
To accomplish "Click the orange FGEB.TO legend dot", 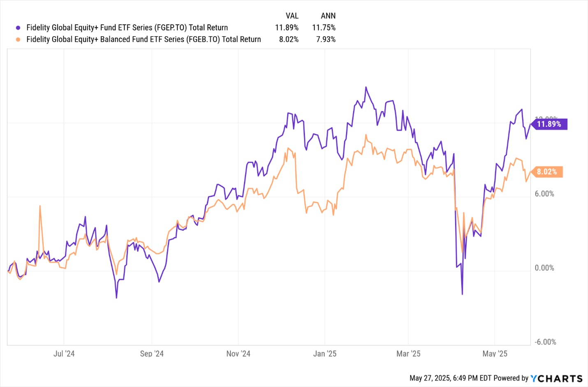I will [x=18, y=39].
